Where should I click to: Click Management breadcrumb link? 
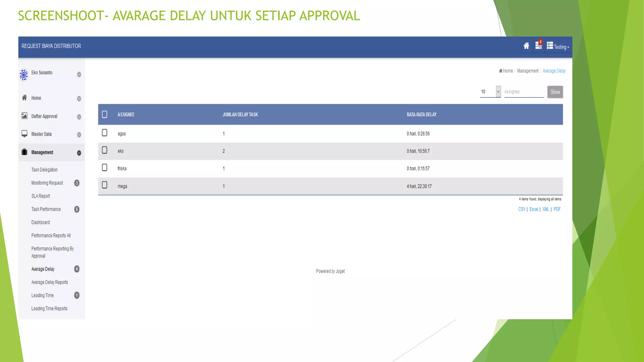click(528, 71)
